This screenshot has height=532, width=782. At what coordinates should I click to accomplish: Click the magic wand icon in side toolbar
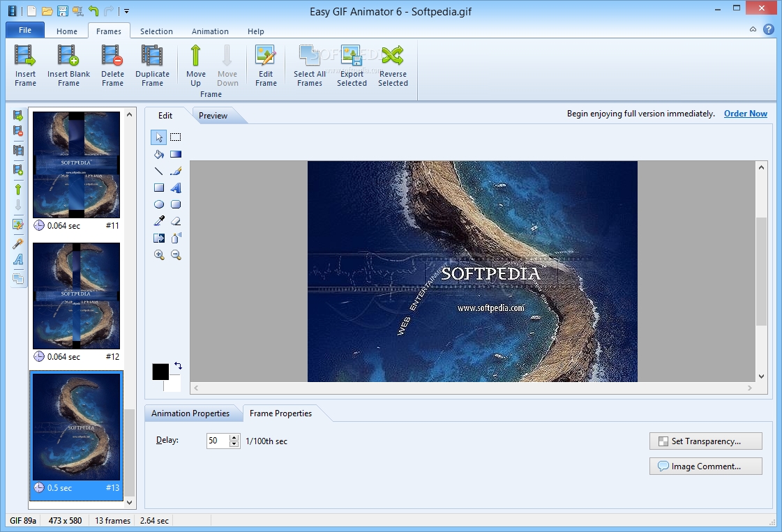pyautogui.click(x=18, y=244)
